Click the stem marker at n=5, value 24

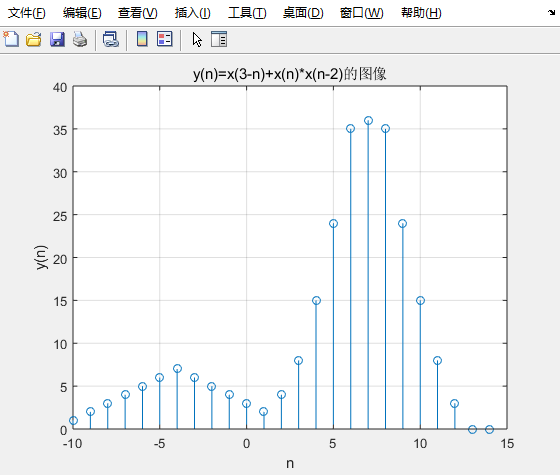coord(333,224)
